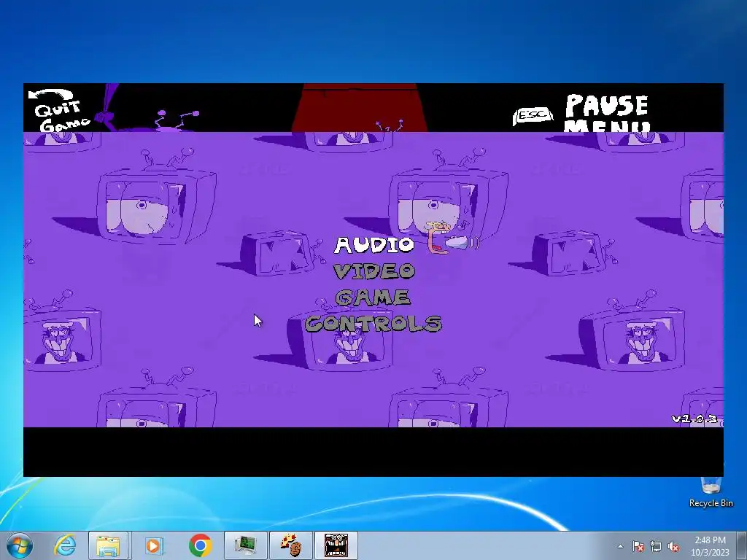This screenshot has height=560, width=747.
Task: Open the File Explorer taskbar icon
Action: 108,545
